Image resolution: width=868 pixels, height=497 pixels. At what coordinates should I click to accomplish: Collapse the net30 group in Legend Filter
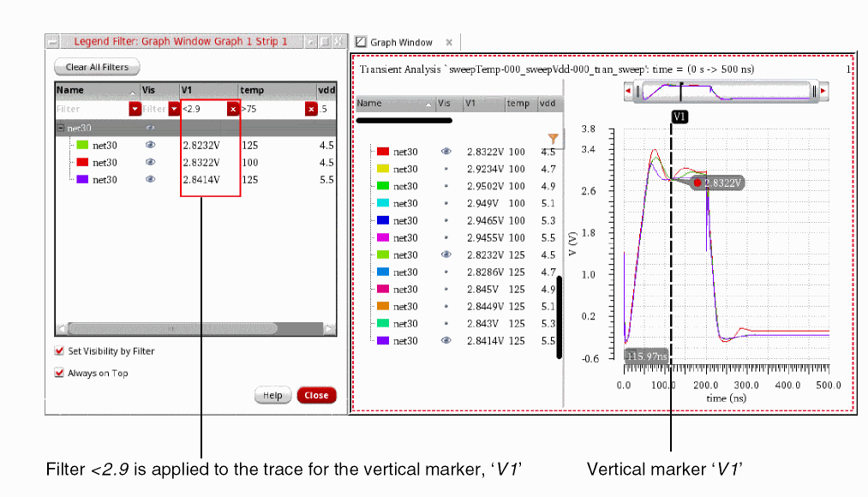click(x=61, y=129)
